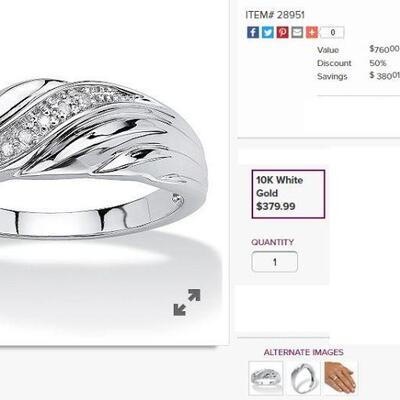Image resolution: width=400 pixels, height=400 pixels.
Task: Show the ring-on-hand thumbnail image
Action: pyautogui.click(x=341, y=378)
